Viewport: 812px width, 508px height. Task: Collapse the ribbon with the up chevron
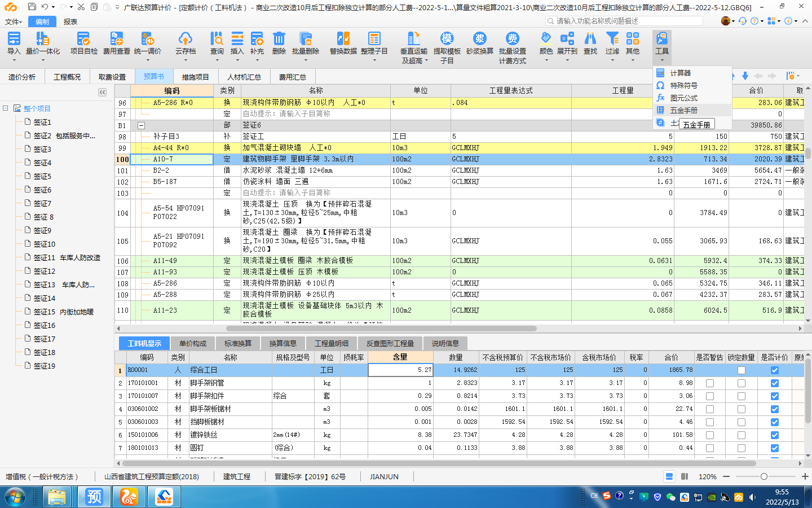(805, 21)
